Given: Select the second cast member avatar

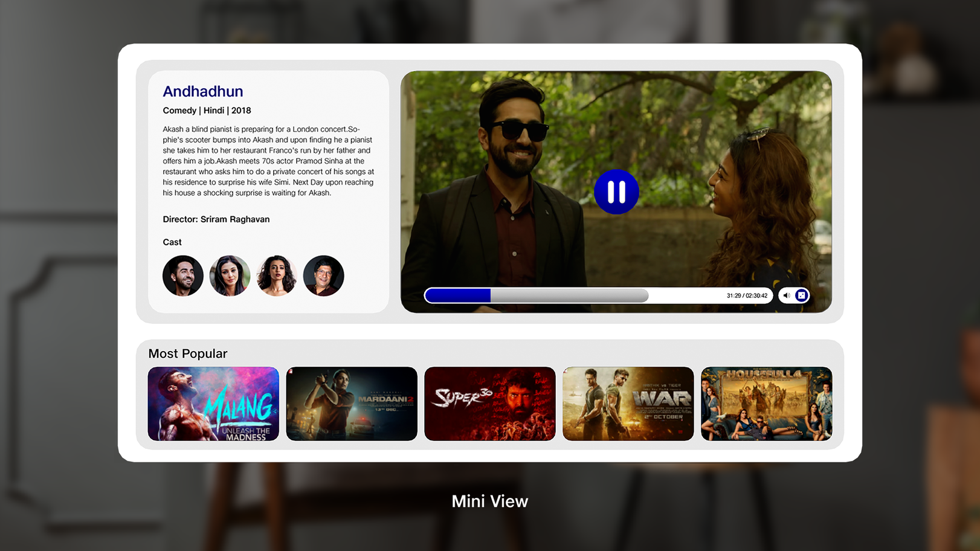Looking at the screenshot, I should coord(230,275).
